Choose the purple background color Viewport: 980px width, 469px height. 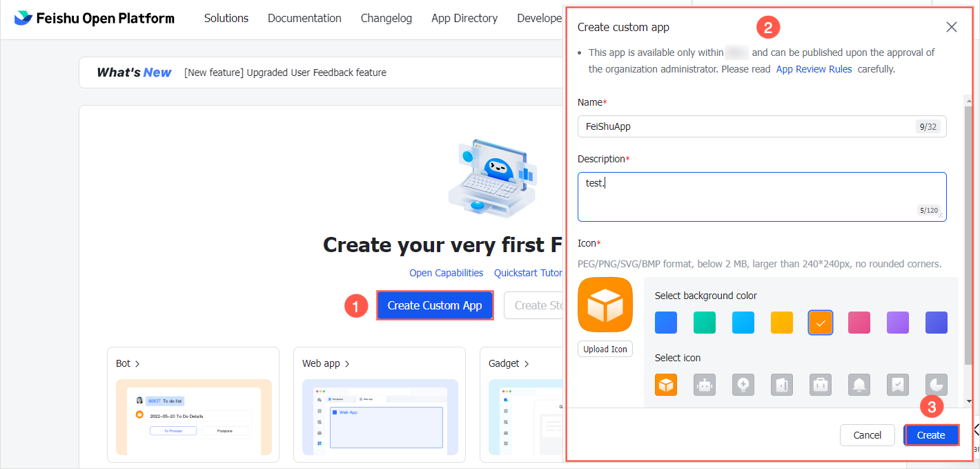click(x=898, y=323)
